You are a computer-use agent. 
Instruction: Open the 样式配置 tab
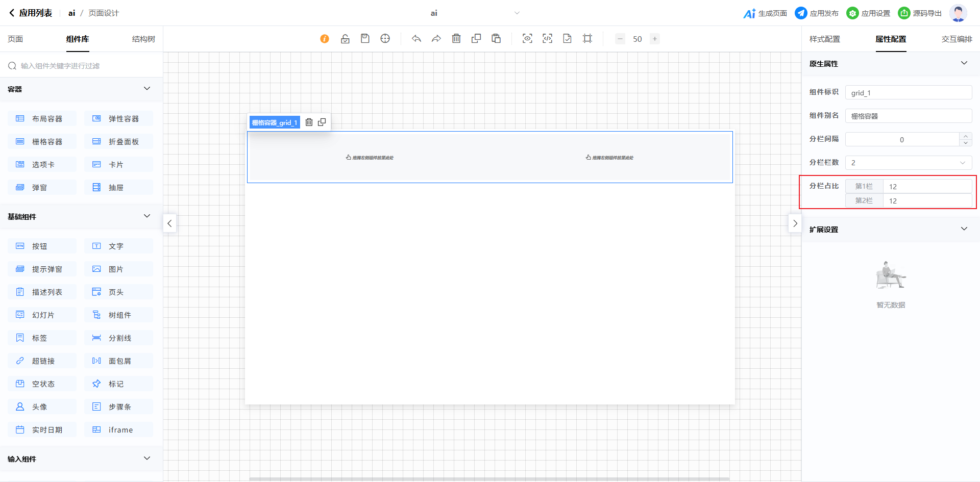824,39
